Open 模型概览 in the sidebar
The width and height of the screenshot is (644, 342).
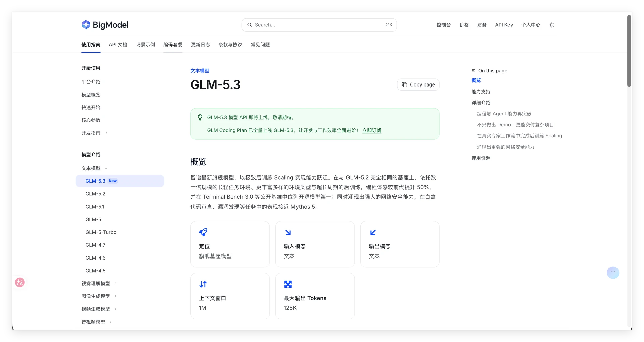pyautogui.click(x=91, y=95)
